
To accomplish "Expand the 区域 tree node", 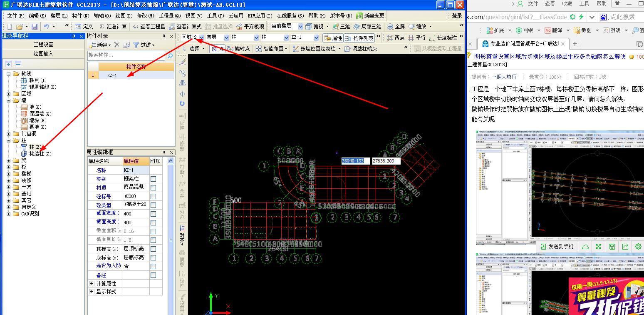I will click(x=9, y=94).
